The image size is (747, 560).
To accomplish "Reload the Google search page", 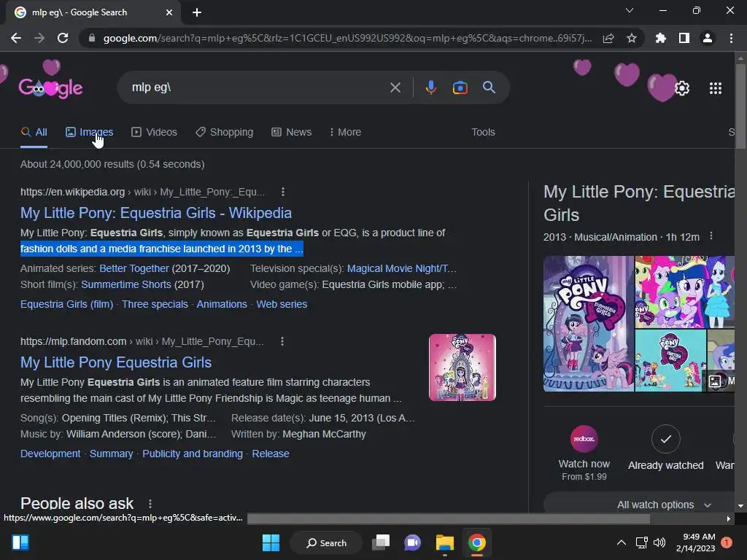I will [63, 38].
